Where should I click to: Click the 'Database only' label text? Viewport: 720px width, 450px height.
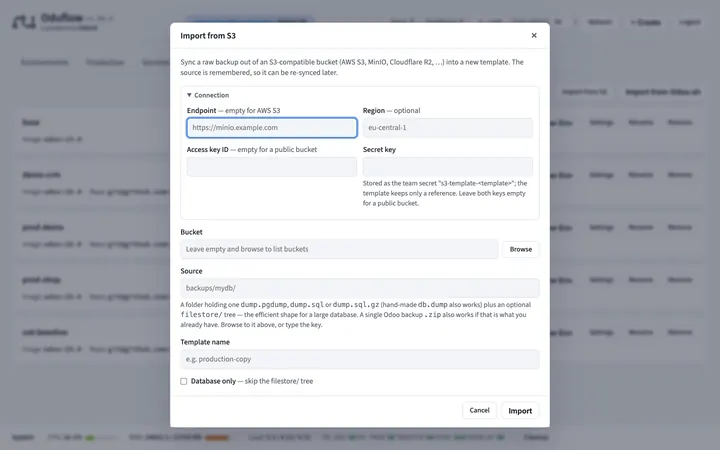(x=214, y=381)
